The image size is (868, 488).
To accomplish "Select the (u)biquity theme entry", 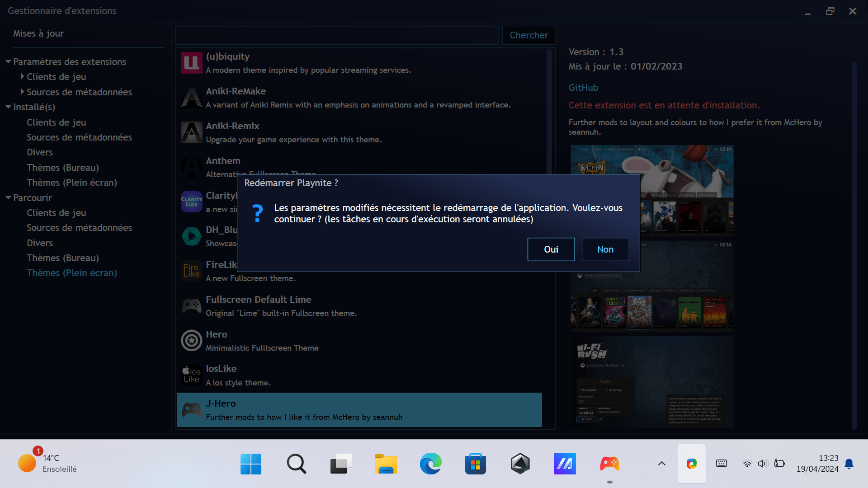I will point(359,63).
